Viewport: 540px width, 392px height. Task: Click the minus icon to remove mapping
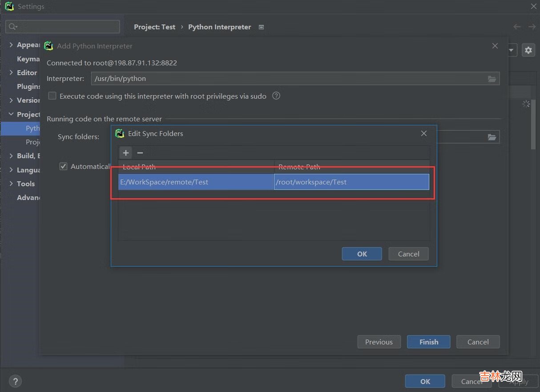[140, 153]
